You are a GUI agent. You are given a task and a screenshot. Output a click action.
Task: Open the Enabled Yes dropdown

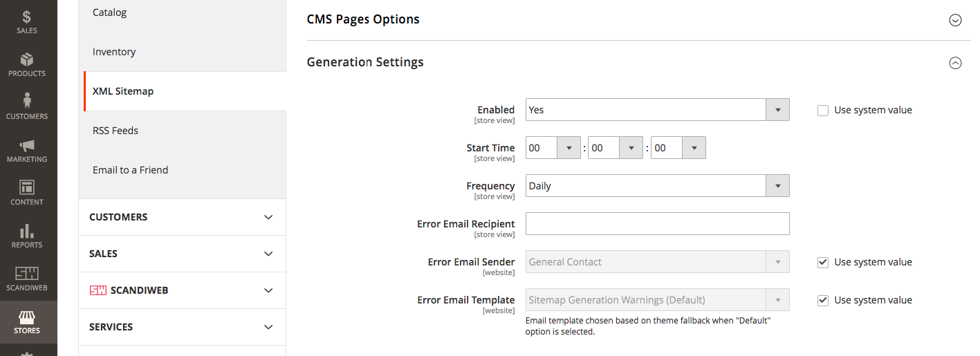coord(657,110)
